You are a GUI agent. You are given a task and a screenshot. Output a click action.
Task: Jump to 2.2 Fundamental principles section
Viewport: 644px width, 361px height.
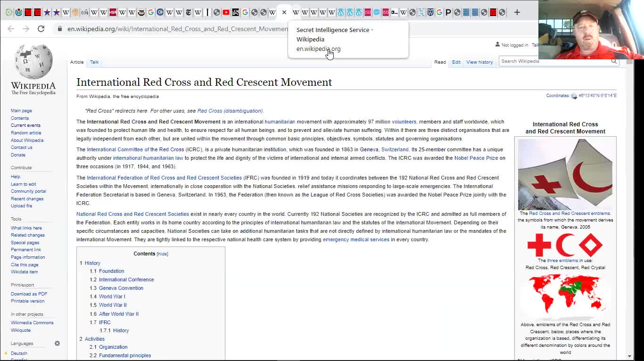tap(125, 356)
